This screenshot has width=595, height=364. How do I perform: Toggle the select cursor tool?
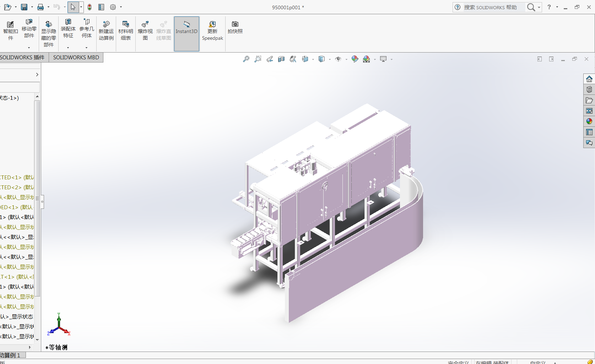pos(73,7)
